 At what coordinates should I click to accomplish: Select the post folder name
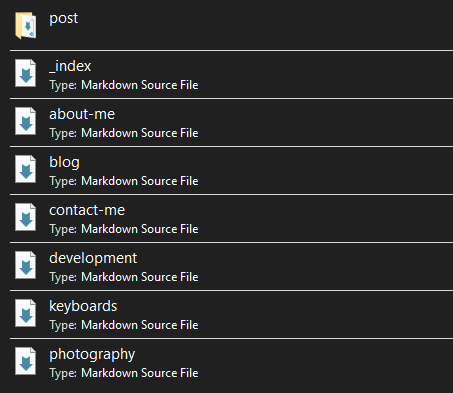(64, 19)
